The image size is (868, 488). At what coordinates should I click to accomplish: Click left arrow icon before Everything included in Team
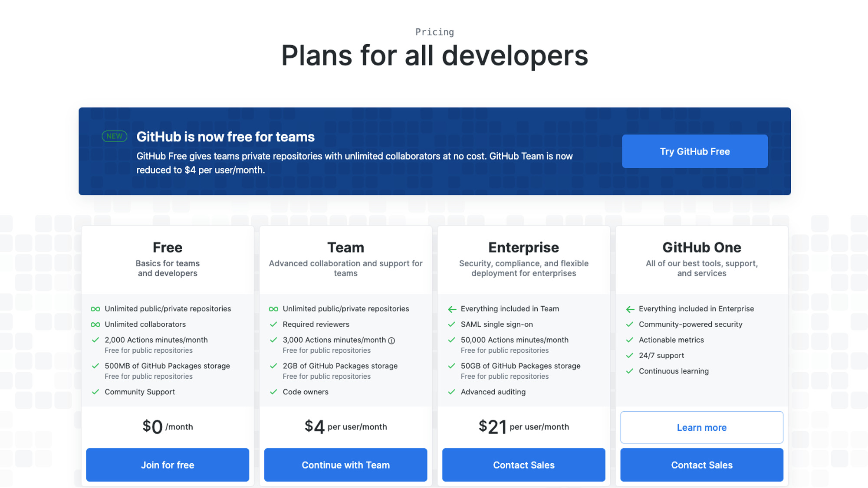(452, 309)
